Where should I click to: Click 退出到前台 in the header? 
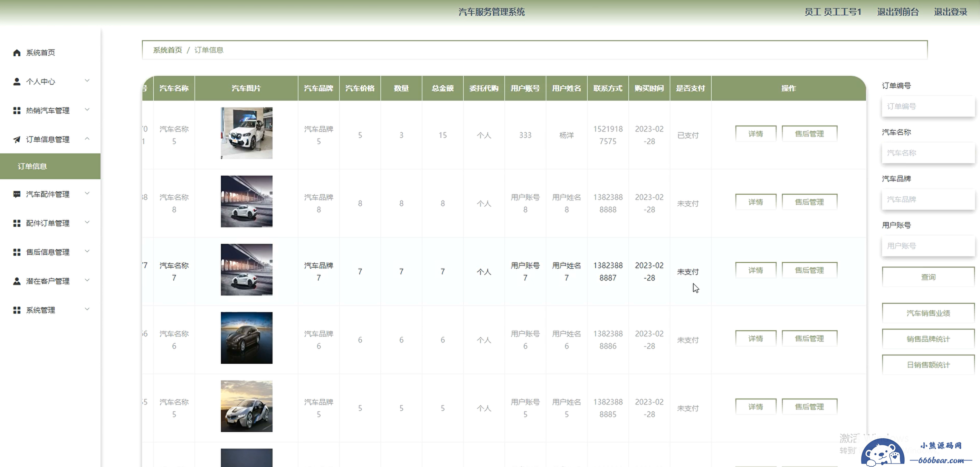(x=898, y=12)
